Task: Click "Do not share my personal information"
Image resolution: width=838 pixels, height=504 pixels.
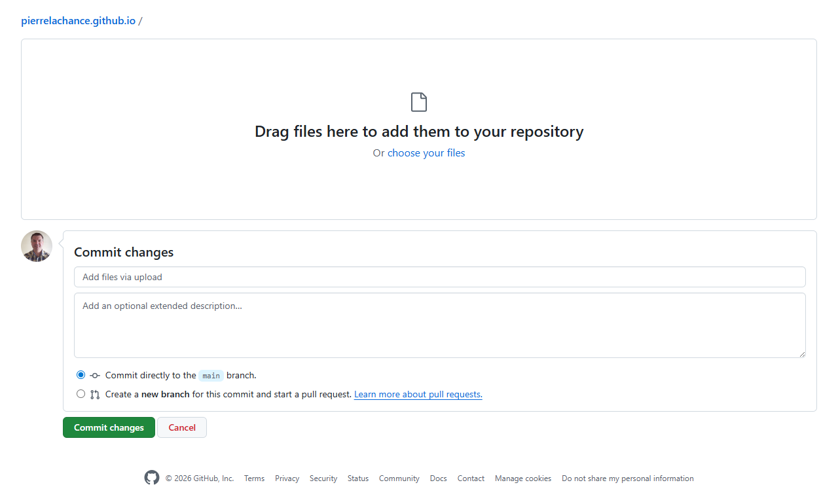Action: coord(628,478)
